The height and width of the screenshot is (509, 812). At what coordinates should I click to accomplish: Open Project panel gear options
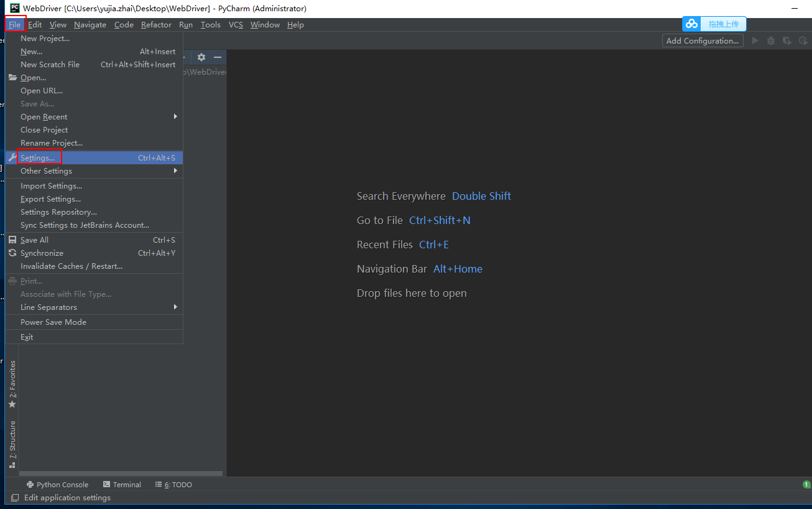pyautogui.click(x=201, y=57)
